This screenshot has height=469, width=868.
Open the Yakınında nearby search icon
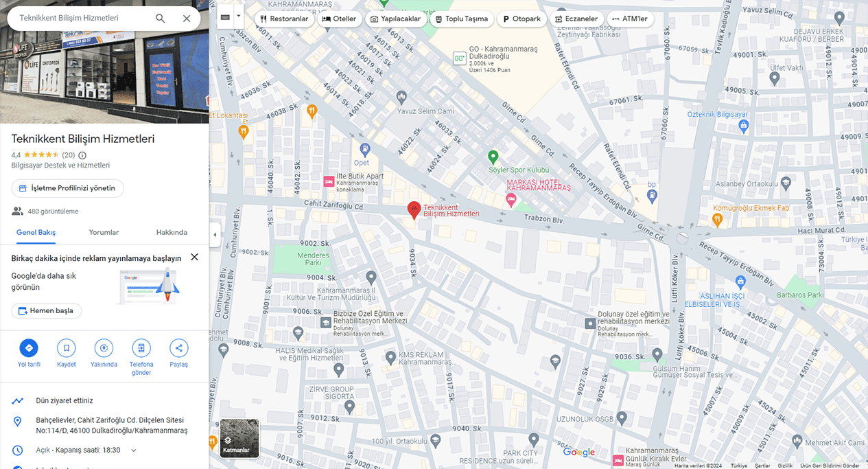pos(104,348)
